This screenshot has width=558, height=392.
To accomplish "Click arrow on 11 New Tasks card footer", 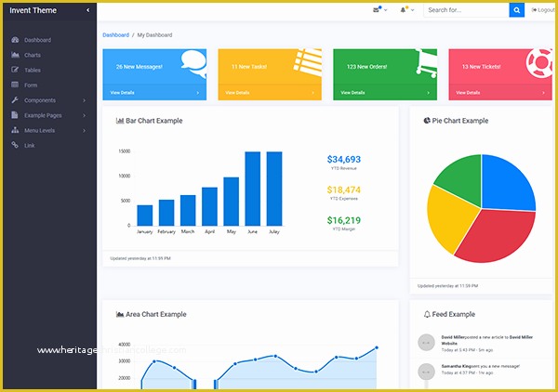I will pos(313,93).
